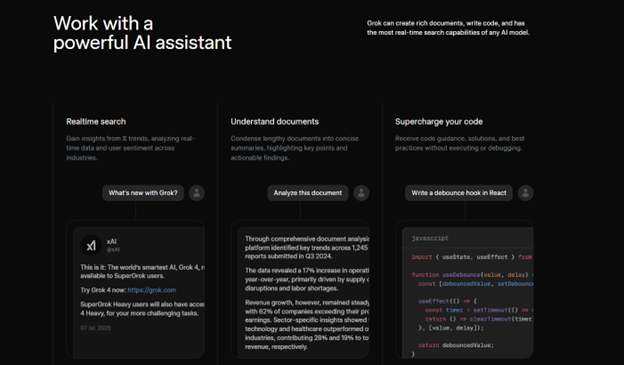
Task: Click the "What's new with Grok?" prompt bubble
Action: tap(143, 193)
